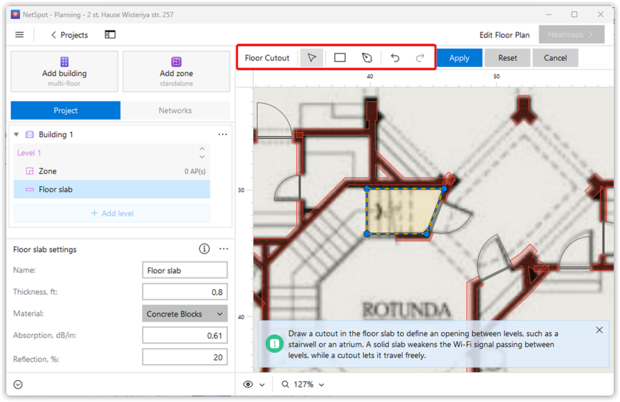
Task: Switch to the Project tab
Action: [x=66, y=110]
